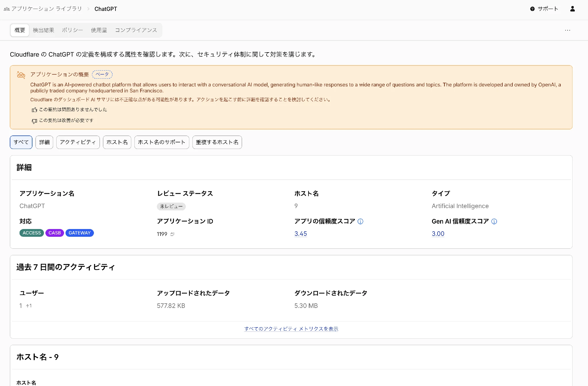Open the コンプライアンス tab
The image size is (588, 386).
click(136, 30)
